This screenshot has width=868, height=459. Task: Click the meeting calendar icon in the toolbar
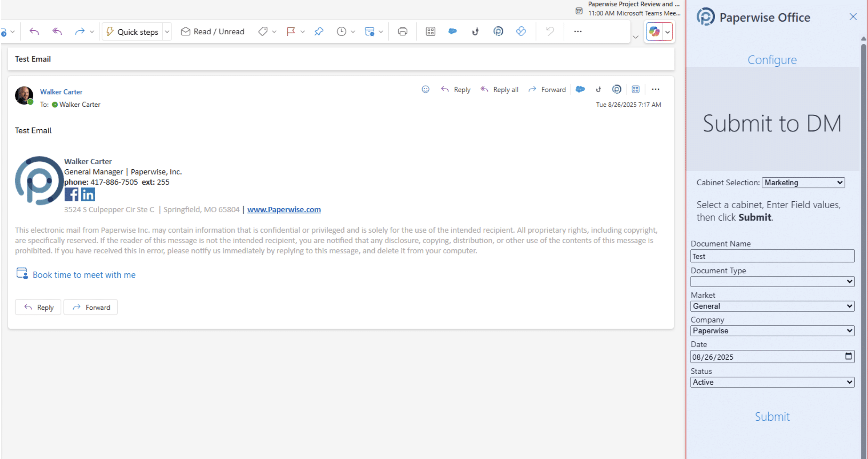[369, 32]
